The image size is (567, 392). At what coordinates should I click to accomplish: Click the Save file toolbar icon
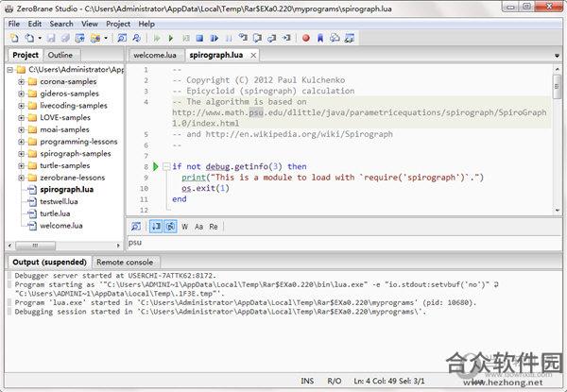coord(51,38)
